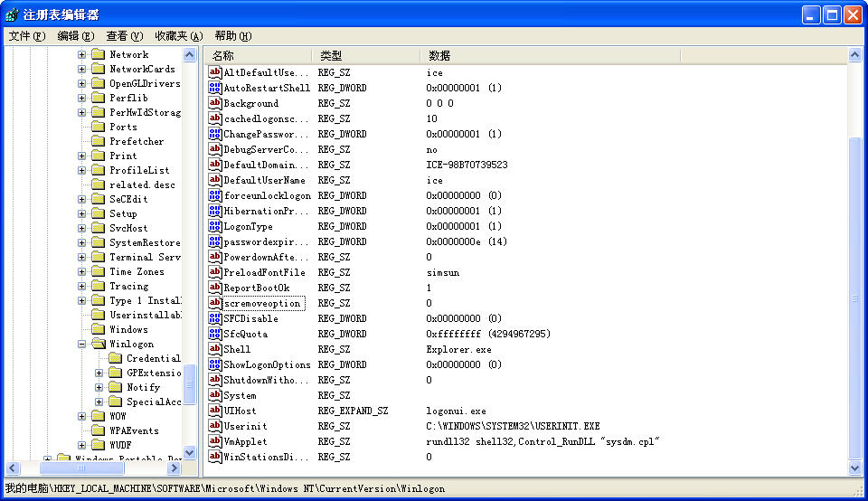868x501 pixels.
Task: Click the Ports folder icon
Action: 99,127
